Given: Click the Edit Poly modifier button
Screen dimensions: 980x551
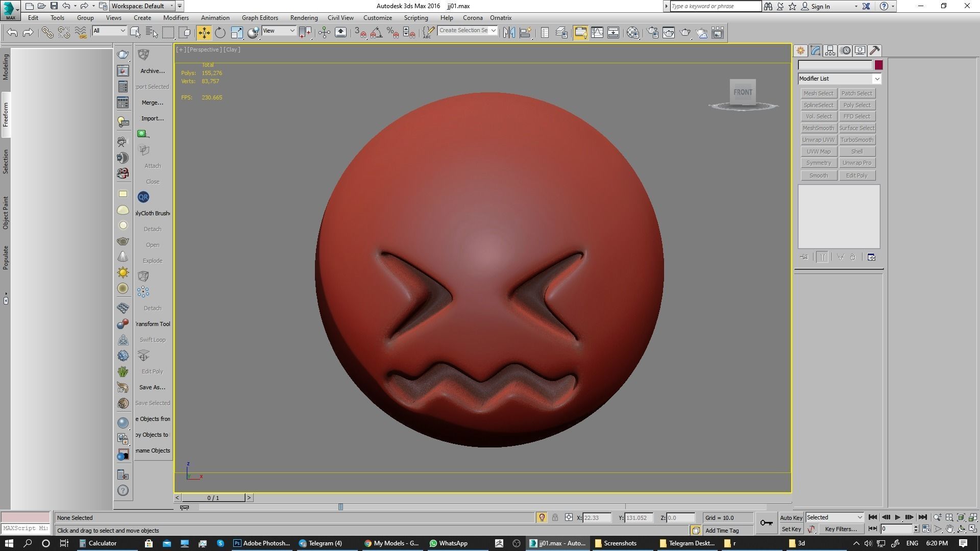Looking at the screenshot, I should [856, 176].
